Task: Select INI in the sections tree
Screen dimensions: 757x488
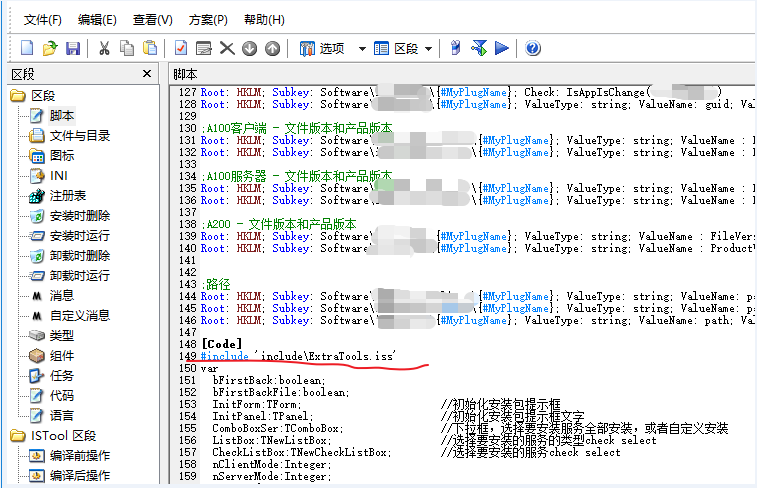Action: click(58, 176)
